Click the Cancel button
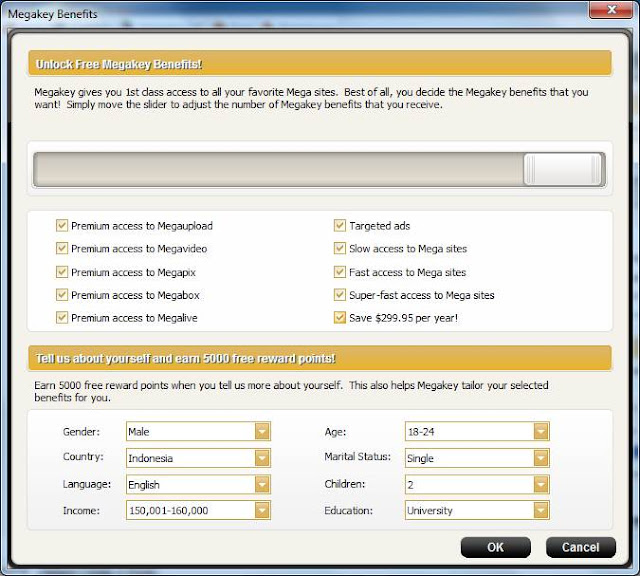Screen dimensions: 640x576 [580, 547]
